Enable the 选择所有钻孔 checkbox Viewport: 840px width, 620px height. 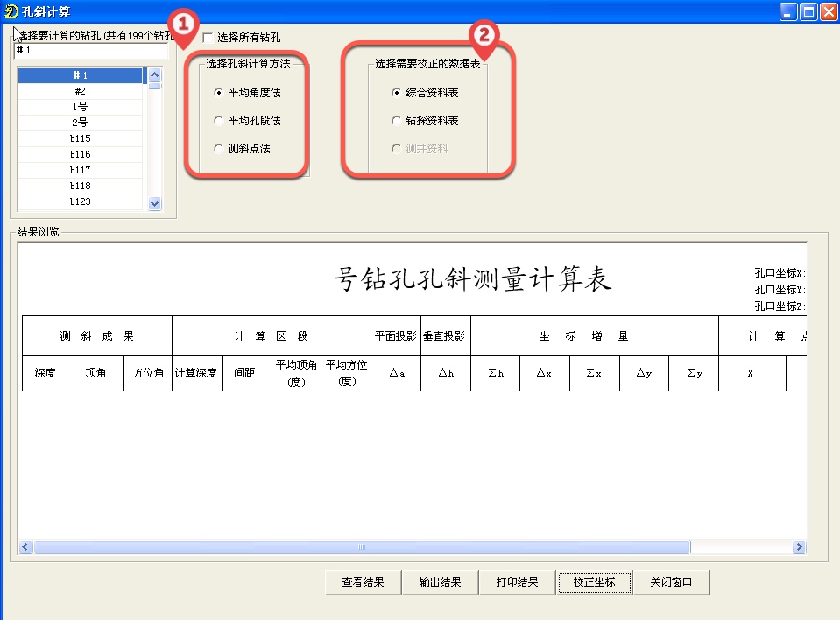[x=208, y=38]
